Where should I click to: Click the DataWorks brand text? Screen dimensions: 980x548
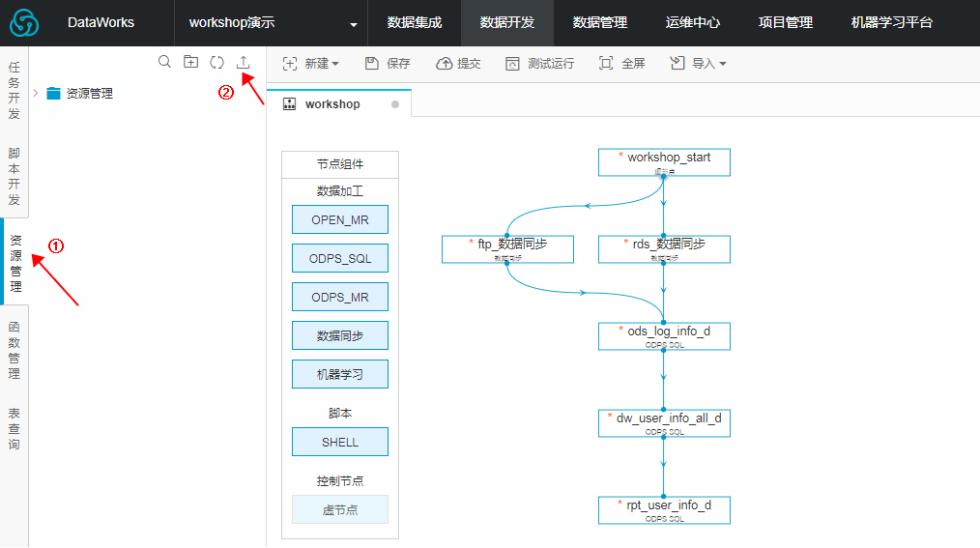pyautogui.click(x=101, y=22)
